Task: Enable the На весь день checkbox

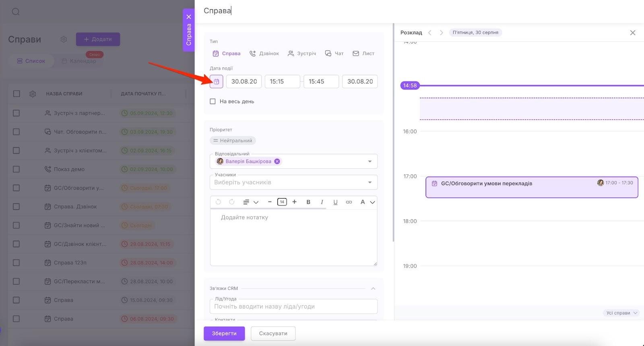Action: pyautogui.click(x=213, y=102)
